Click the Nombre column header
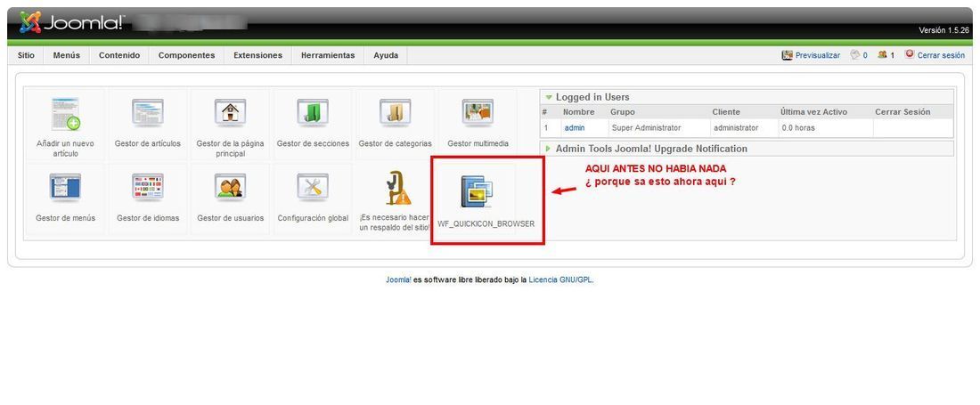Image resolution: width=980 pixels, height=405 pixels. click(x=578, y=112)
